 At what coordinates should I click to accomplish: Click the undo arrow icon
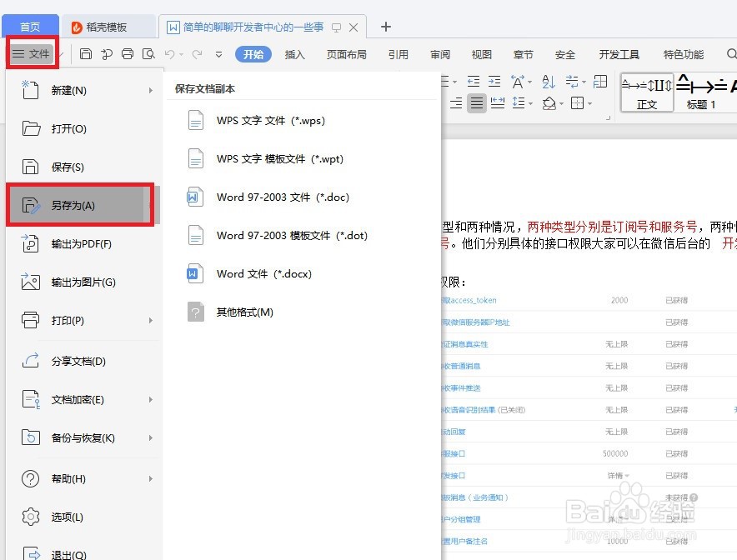pyautogui.click(x=170, y=54)
